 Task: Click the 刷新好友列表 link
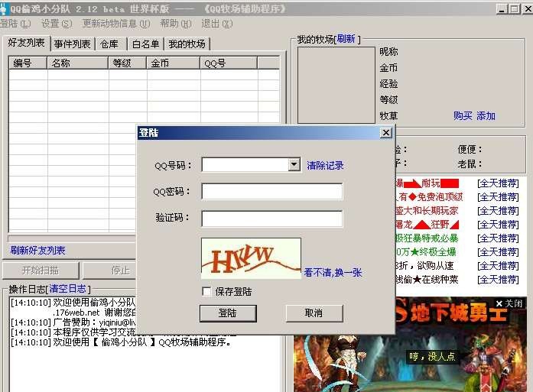click(x=37, y=251)
